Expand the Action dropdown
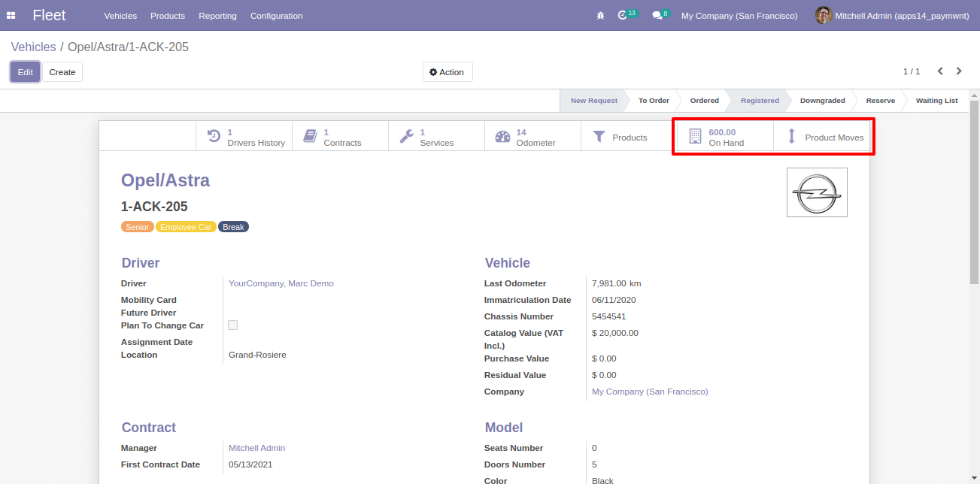This screenshot has height=484, width=980. coord(447,72)
